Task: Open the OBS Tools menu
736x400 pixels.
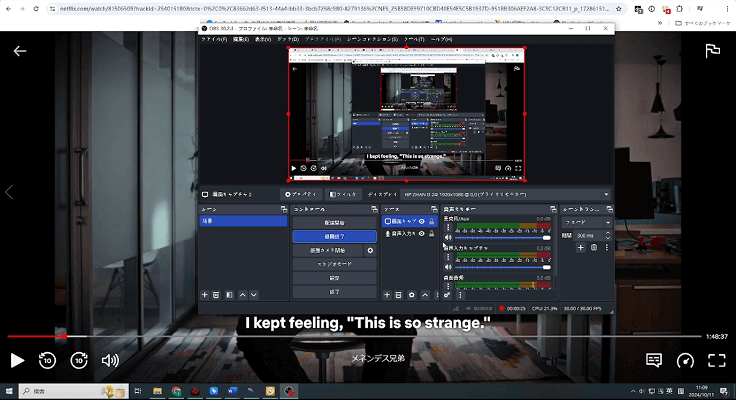Action: (414, 39)
